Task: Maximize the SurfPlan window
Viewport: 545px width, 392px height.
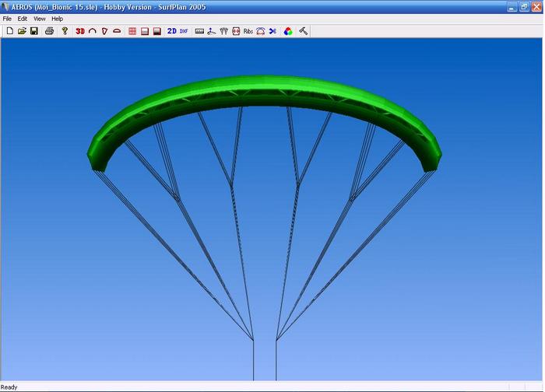Action: click(523, 6)
